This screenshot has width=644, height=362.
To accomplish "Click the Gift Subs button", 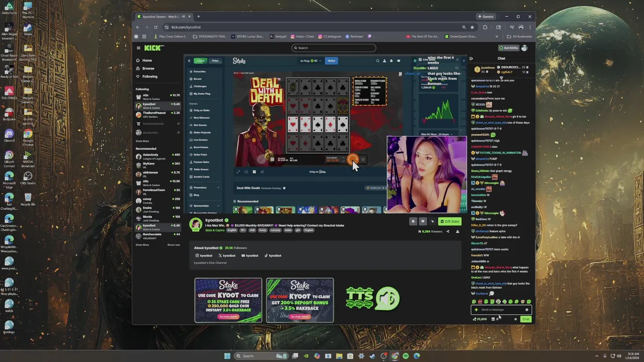I will click(449, 221).
